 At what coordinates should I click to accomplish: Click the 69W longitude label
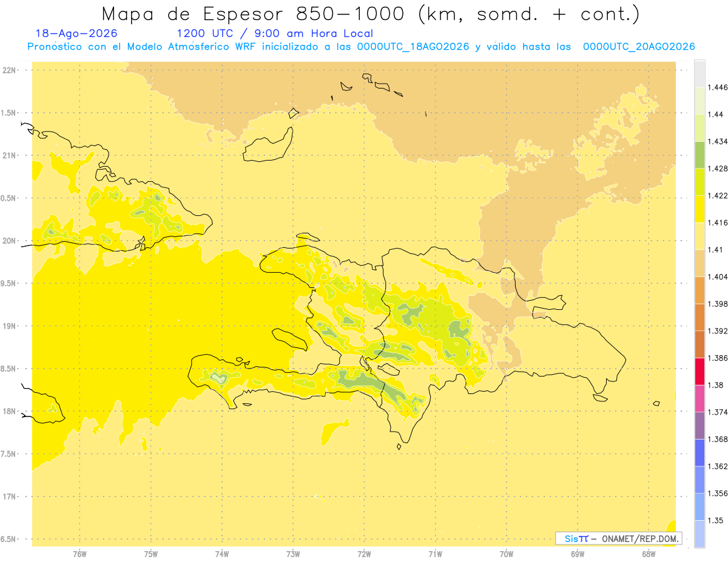click(578, 554)
